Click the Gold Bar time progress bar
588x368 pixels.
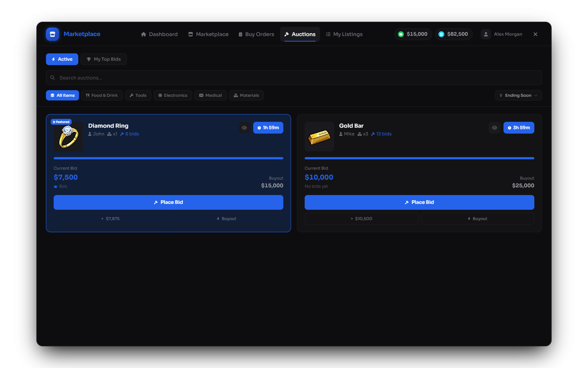(x=419, y=158)
